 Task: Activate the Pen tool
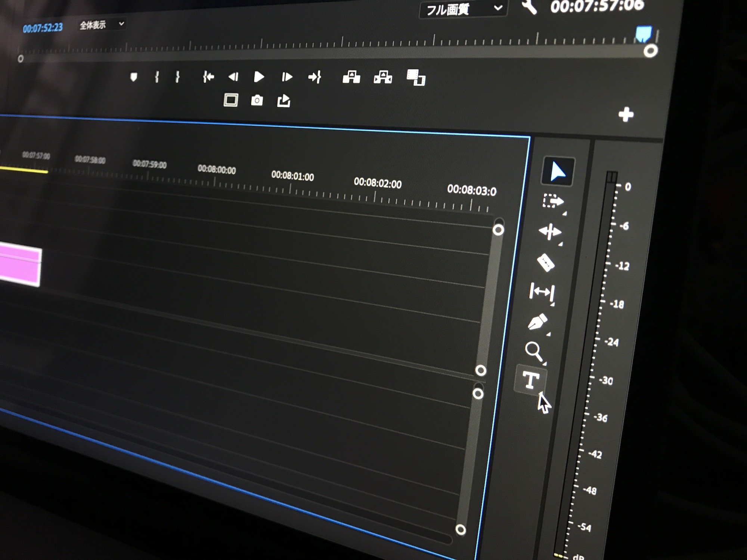click(537, 322)
